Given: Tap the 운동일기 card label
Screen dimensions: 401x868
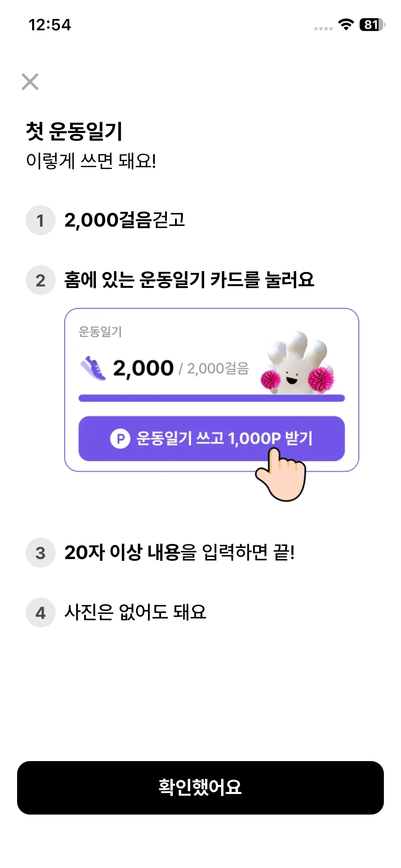Looking at the screenshot, I should tap(100, 332).
